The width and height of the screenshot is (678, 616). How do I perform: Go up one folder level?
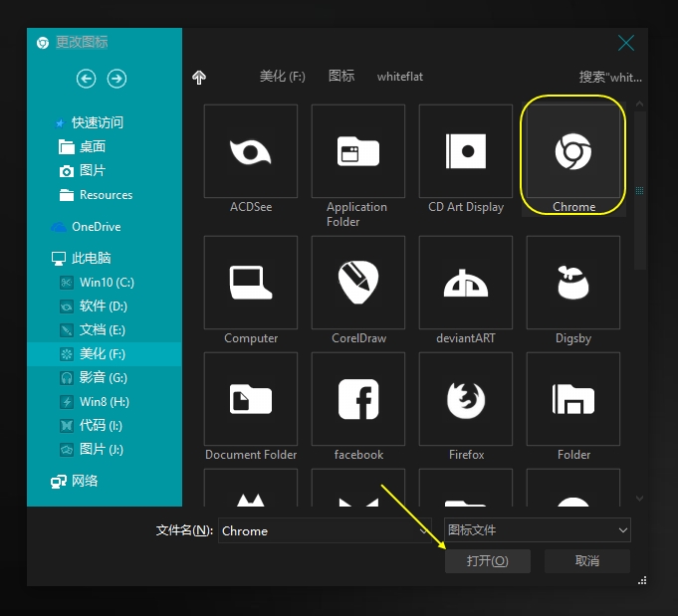click(199, 78)
